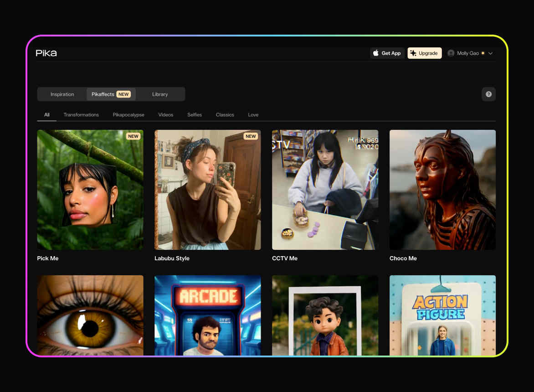This screenshot has width=534, height=392.
Task: Select the CCTV Me effect thumbnail
Action: 325,190
